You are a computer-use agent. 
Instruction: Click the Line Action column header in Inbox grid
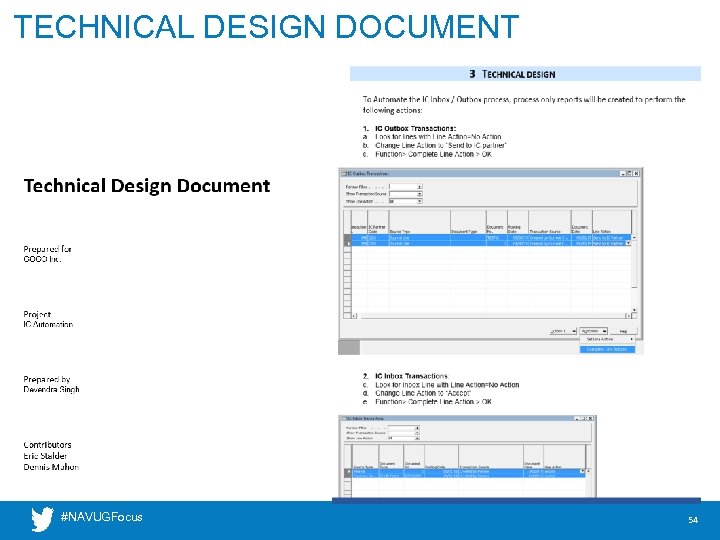564,456
